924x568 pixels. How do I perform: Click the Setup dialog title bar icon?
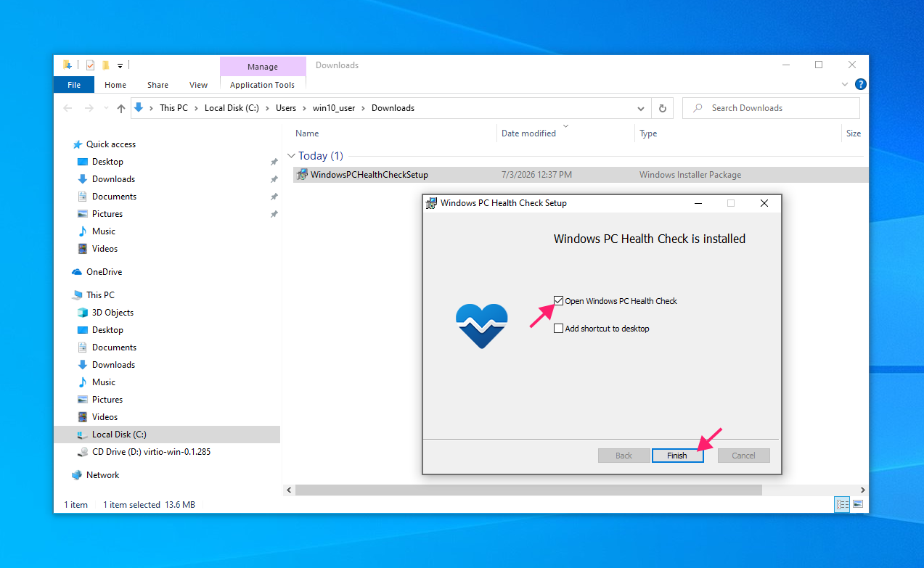tap(431, 203)
